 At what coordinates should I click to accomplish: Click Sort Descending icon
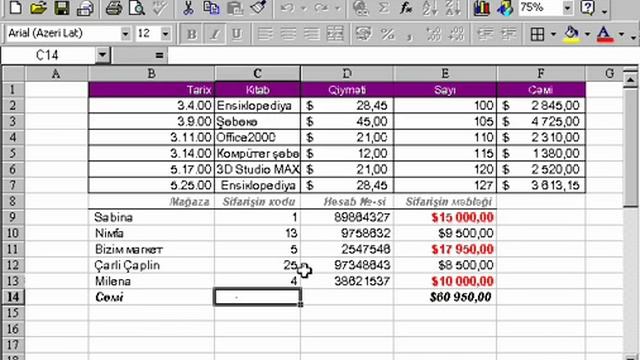(x=453, y=7)
